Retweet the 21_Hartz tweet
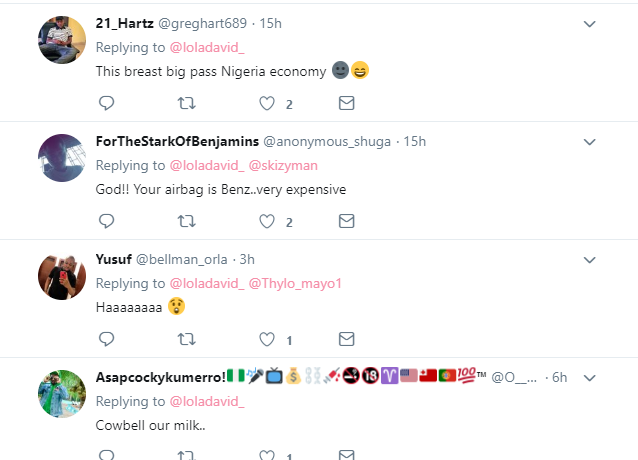The height and width of the screenshot is (460, 638). coord(186,103)
